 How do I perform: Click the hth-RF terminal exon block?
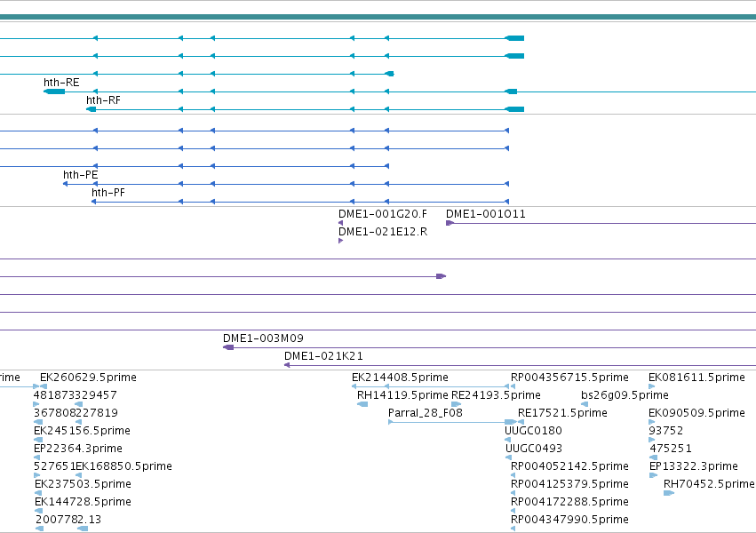(x=92, y=109)
